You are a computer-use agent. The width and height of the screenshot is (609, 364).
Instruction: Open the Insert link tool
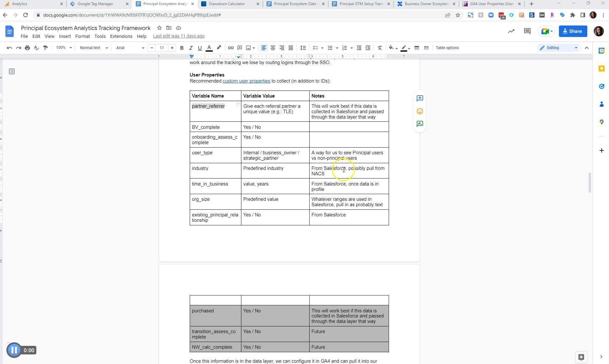[231, 48]
